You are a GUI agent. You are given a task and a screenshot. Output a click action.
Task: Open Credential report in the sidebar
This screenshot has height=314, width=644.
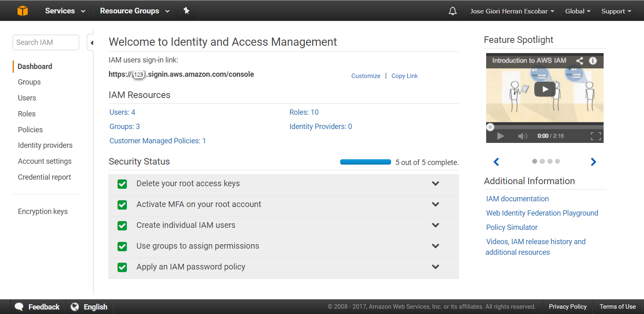[x=44, y=177]
